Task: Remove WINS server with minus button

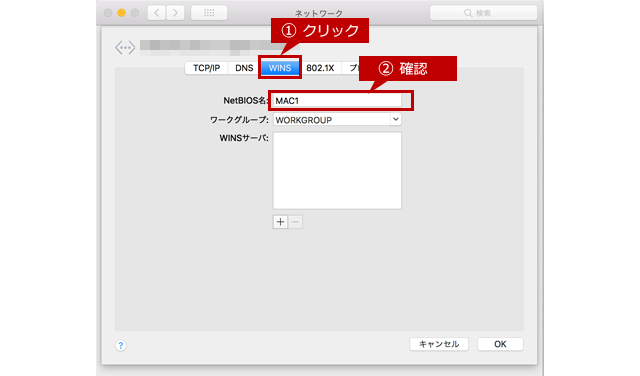Action: (296, 222)
